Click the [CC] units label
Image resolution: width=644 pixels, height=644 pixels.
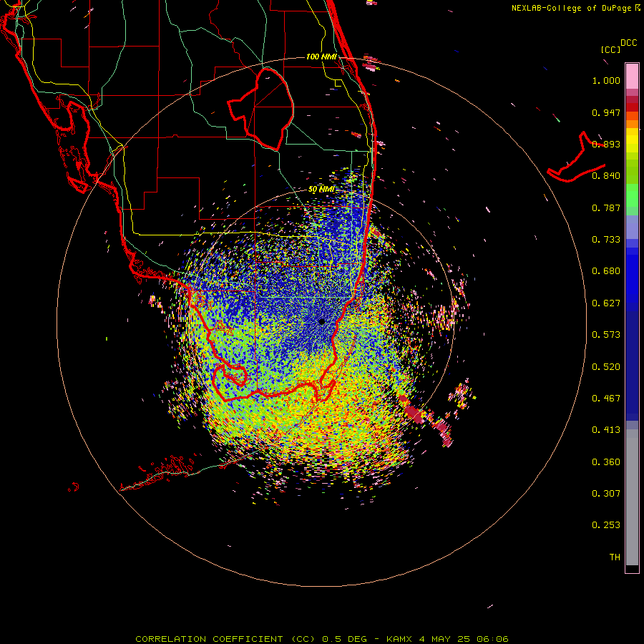click(610, 49)
